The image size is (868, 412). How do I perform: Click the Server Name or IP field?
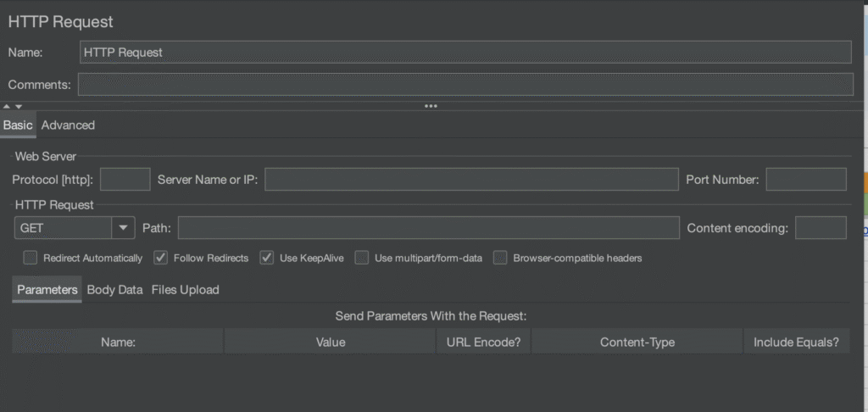[472, 180]
